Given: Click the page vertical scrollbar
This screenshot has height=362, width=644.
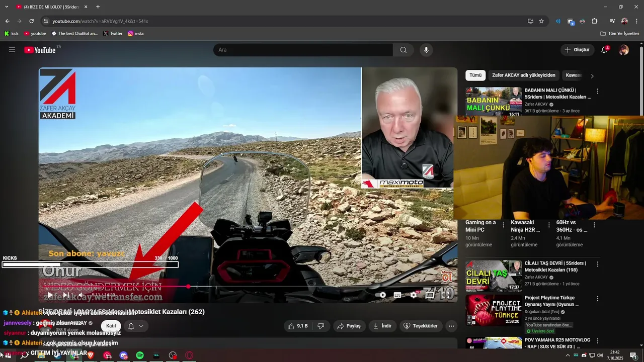Looking at the screenshot, I should [x=641, y=80].
